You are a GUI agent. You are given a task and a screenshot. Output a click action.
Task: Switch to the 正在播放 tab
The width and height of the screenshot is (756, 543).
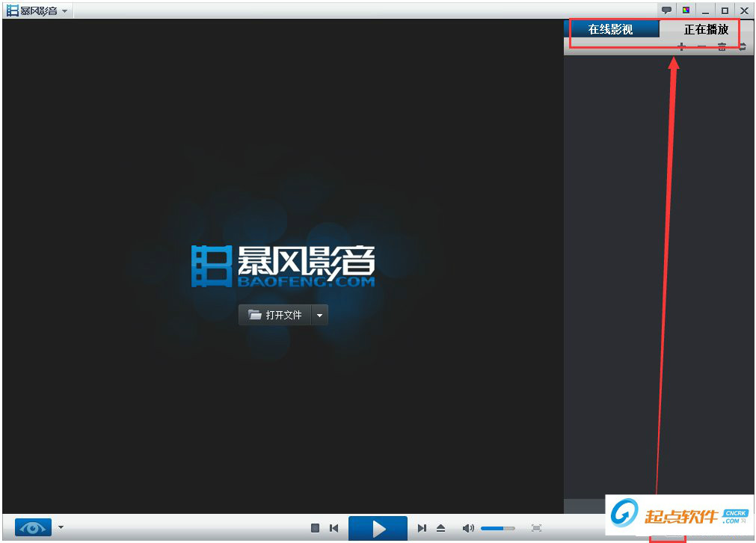pyautogui.click(x=706, y=29)
